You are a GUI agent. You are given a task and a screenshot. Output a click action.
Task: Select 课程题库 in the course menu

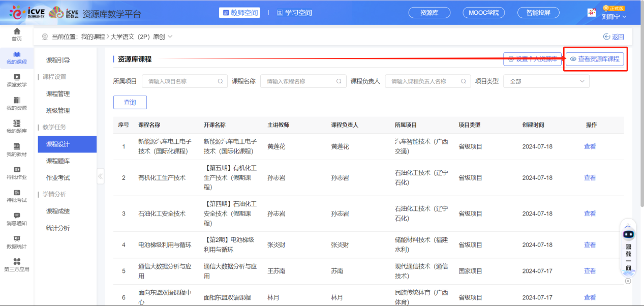[x=58, y=161]
